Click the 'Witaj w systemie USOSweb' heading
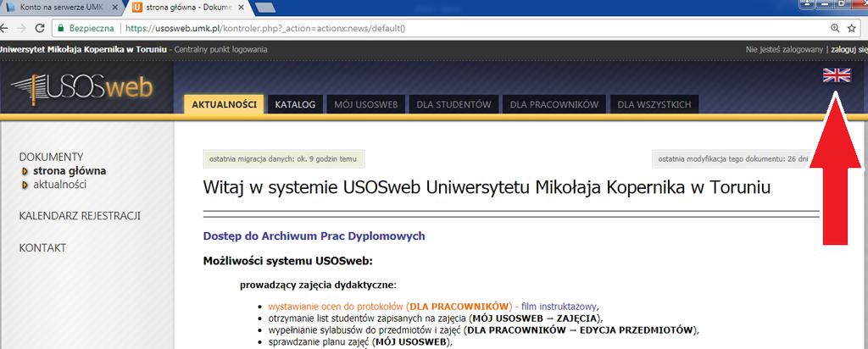Image resolution: width=868 pixels, height=349 pixels. point(487,187)
